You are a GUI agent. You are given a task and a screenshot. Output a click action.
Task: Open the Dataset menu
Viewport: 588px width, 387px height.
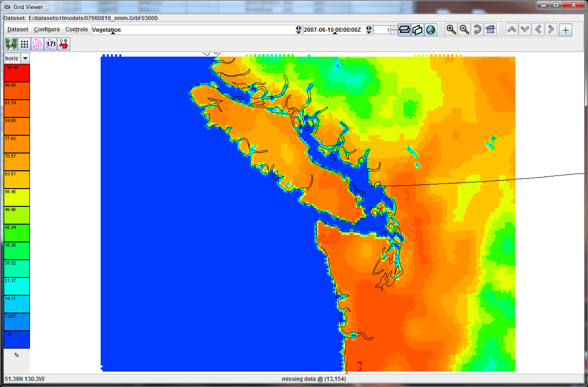18,29
